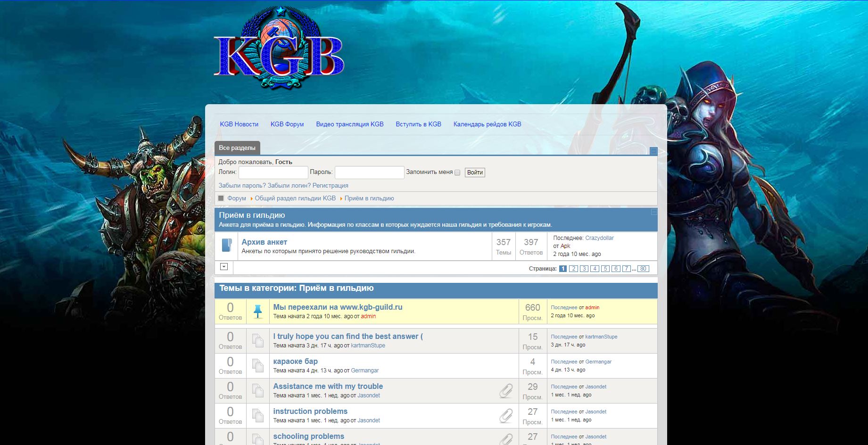Open the Регистрация link
The image size is (868, 445).
pyautogui.click(x=330, y=186)
